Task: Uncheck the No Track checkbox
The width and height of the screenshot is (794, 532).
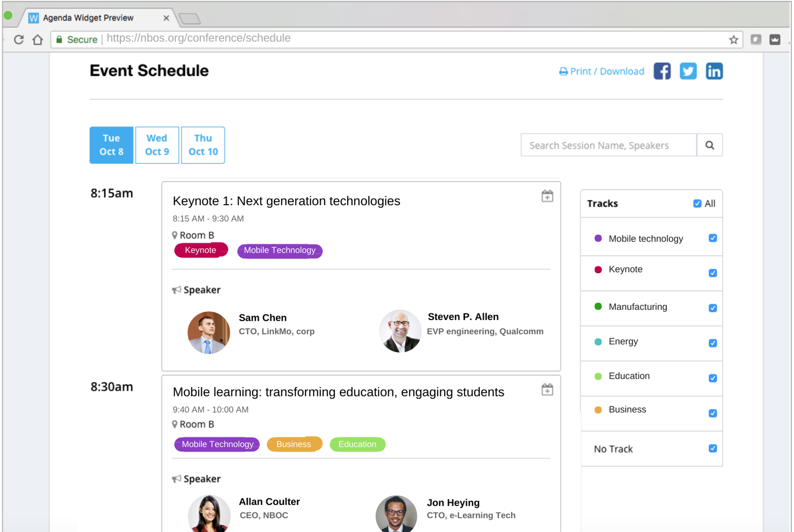Action: 713,448
